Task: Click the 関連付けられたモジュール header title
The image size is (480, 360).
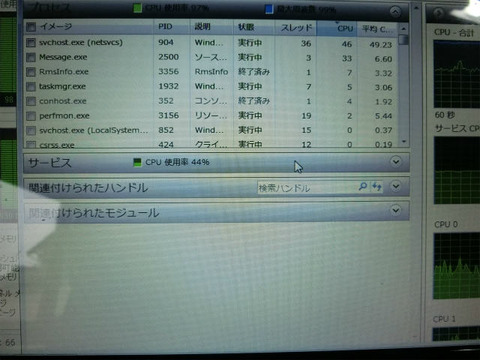Action: point(94,213)
